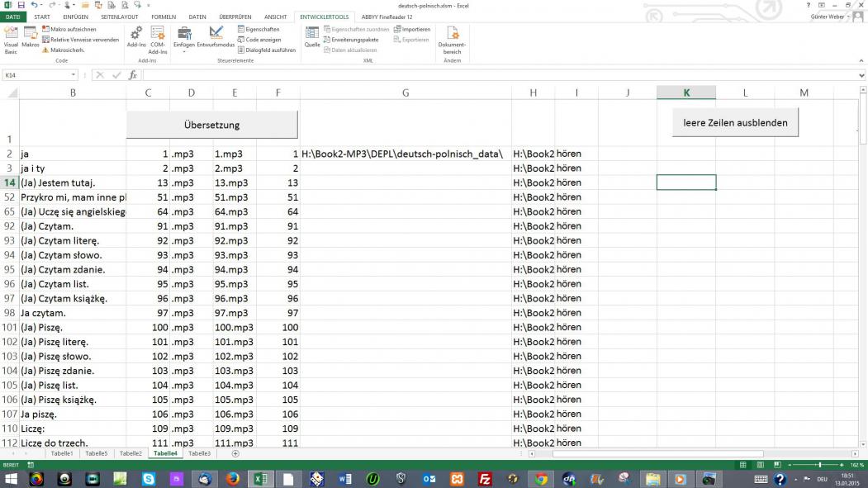Open the ABBYY FineReader 12 tab

click(x=387, y=17)
